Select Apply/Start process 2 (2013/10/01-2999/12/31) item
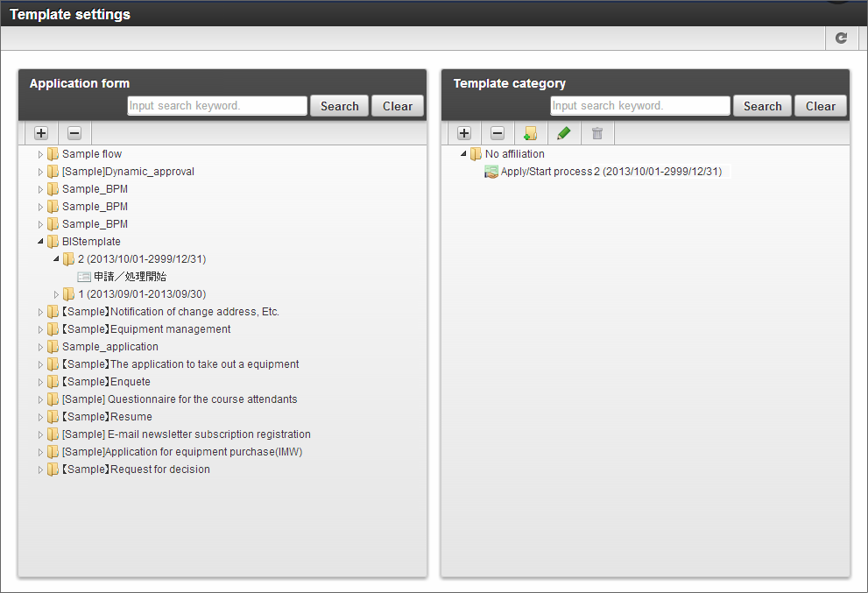Image resolution: width=868 pixels, height=593 pixels. (x=611, y=172)
